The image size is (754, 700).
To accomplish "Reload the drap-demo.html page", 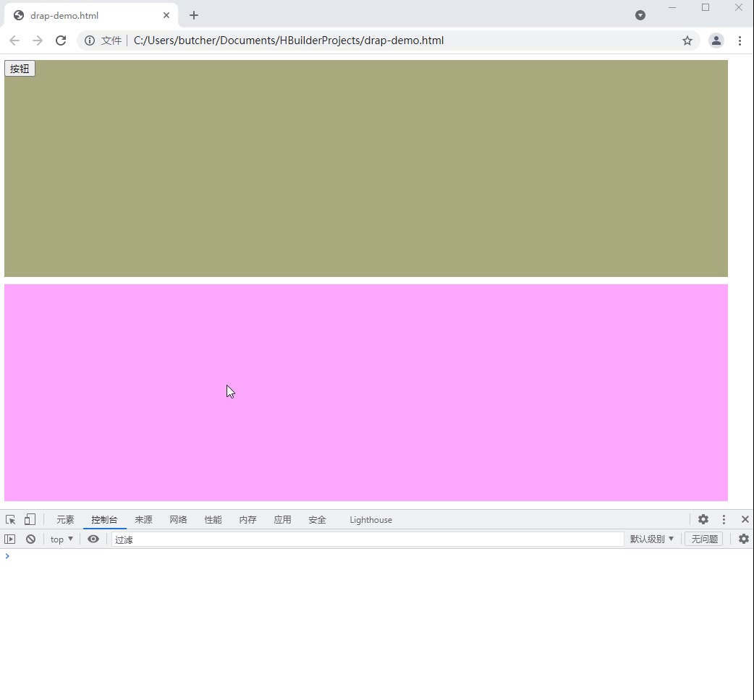I will coord(61,40).
